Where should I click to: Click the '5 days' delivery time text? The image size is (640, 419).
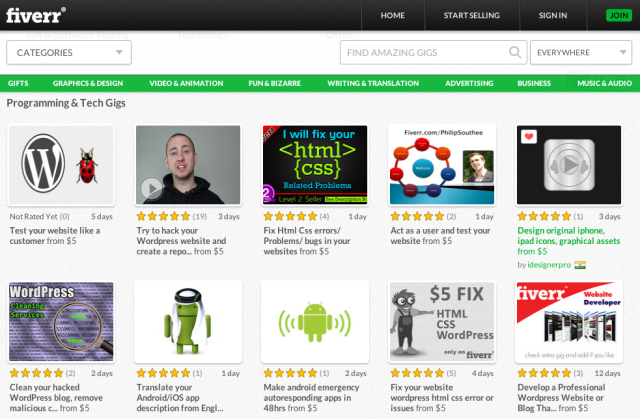pos(102,217)
